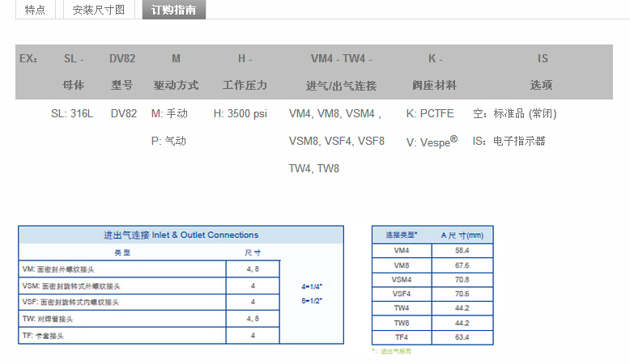This screenshot has height=364, width=630.
Task: Click the 连接类型 column header
Action: coord(402,235)
